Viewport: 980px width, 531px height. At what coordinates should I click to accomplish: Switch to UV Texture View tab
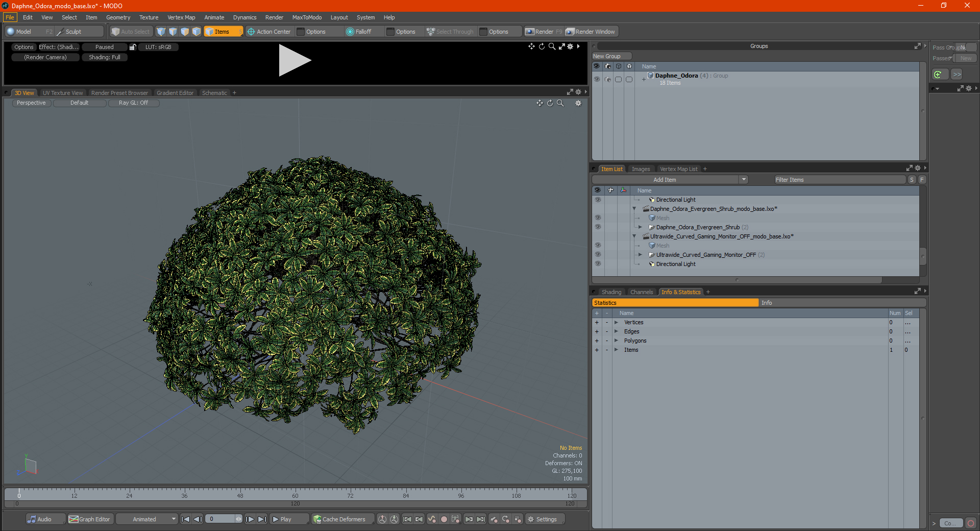tap(63, 93)
